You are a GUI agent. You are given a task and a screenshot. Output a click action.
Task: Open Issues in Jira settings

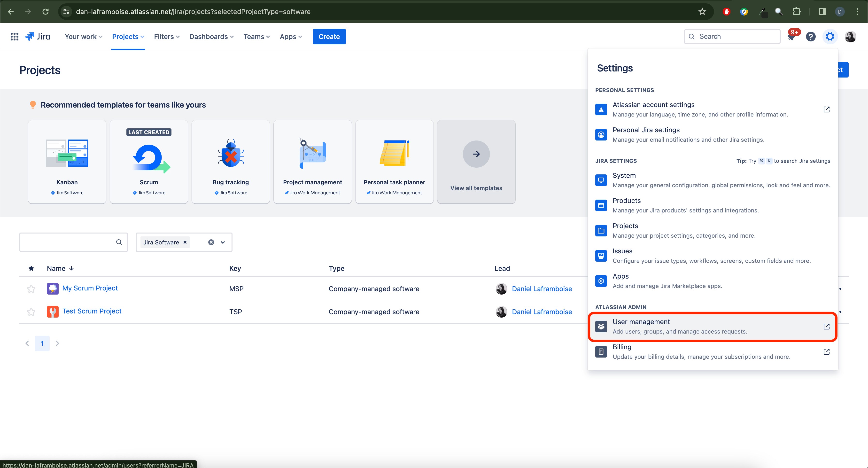(713, 256)
